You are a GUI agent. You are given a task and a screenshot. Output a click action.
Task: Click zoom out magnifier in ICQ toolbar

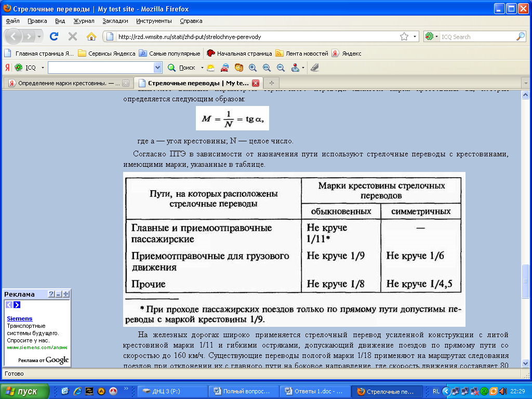click(x=281, y=68)
